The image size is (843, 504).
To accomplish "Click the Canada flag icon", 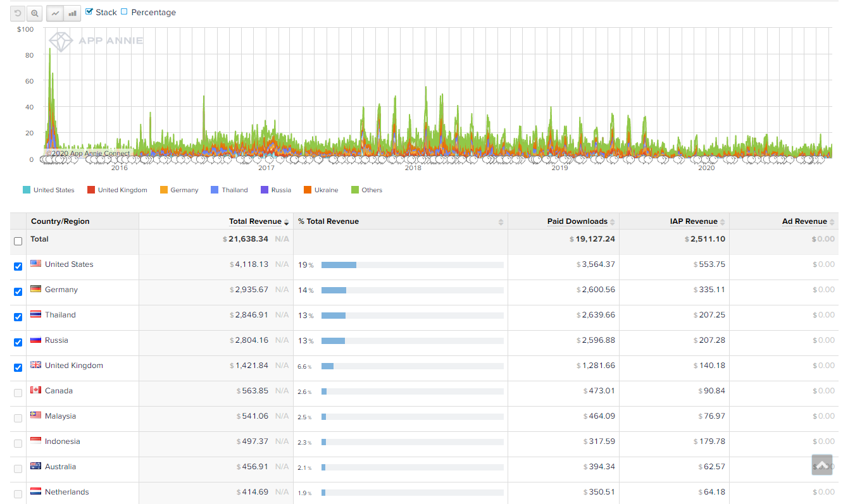I will pos(36,390).
